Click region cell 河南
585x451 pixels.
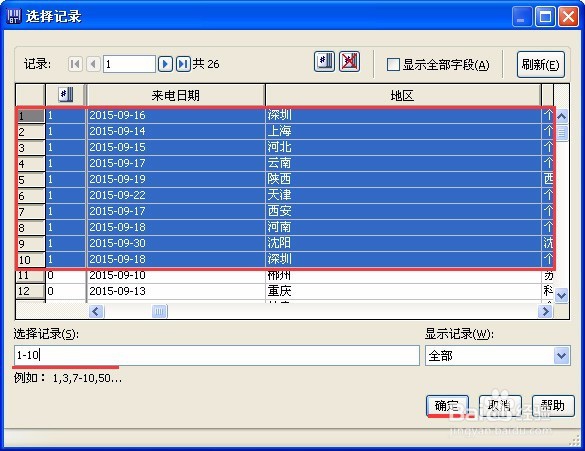[x=403, y=228]
